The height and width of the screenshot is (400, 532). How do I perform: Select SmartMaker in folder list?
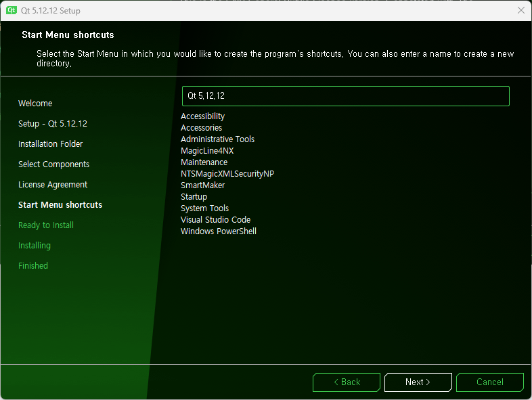[202, 185]
